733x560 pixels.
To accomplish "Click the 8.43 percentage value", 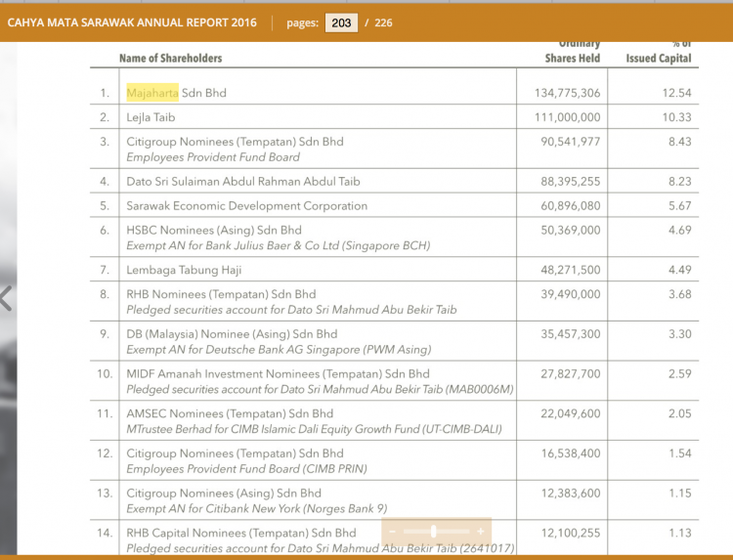I will pos(679,142).
